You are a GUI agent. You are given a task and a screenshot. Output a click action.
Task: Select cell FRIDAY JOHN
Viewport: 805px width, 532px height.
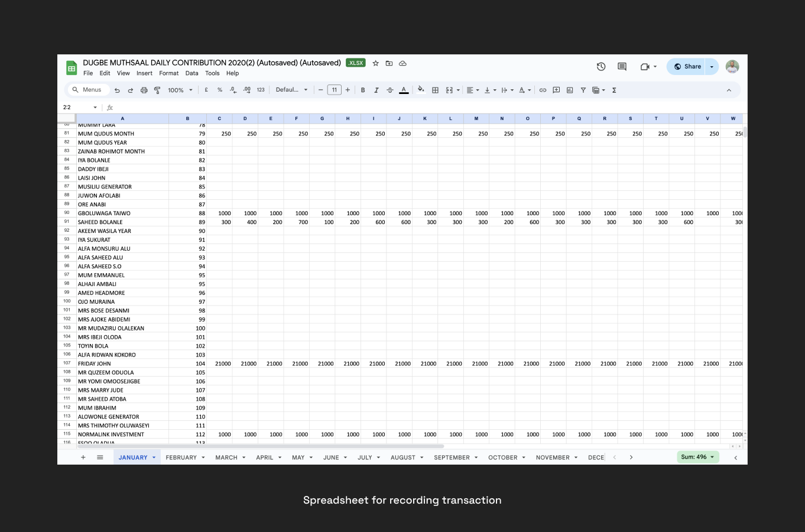tap(122, 364)
